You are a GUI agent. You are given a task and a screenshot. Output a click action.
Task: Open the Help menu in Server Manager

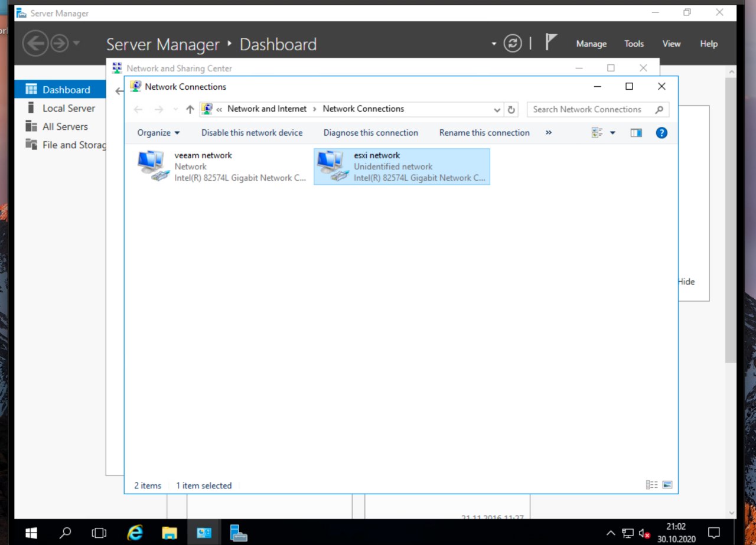click(x=709, y=44)
